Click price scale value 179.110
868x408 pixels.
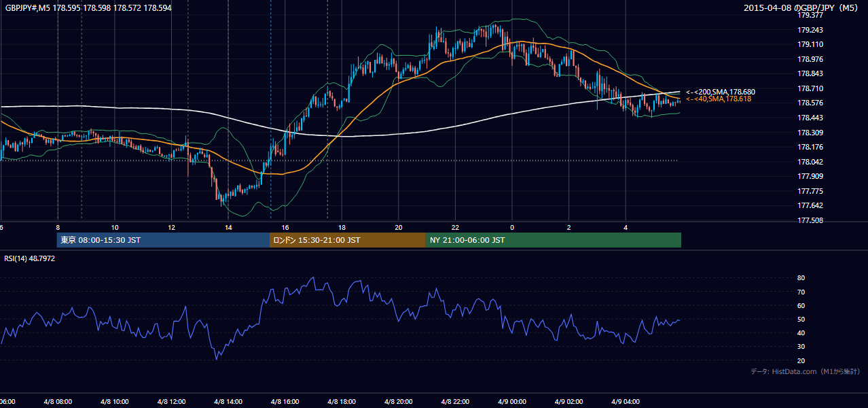coord(810,44)
